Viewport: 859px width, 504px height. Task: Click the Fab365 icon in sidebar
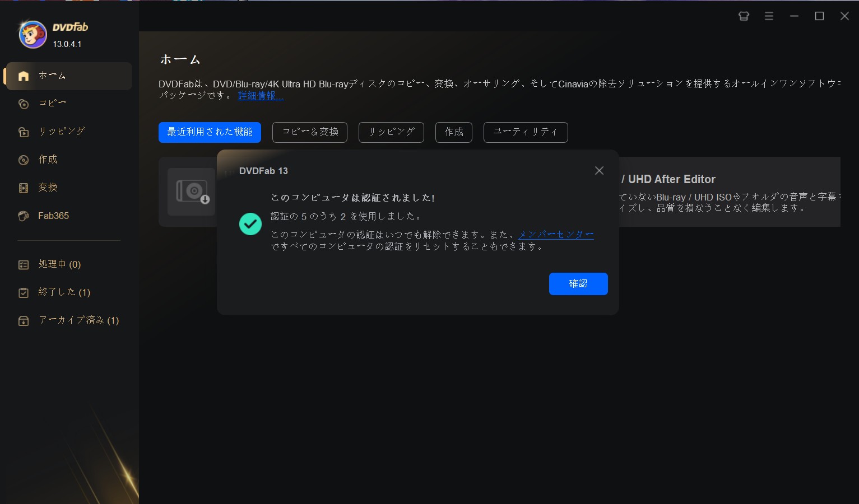point(24,216)
